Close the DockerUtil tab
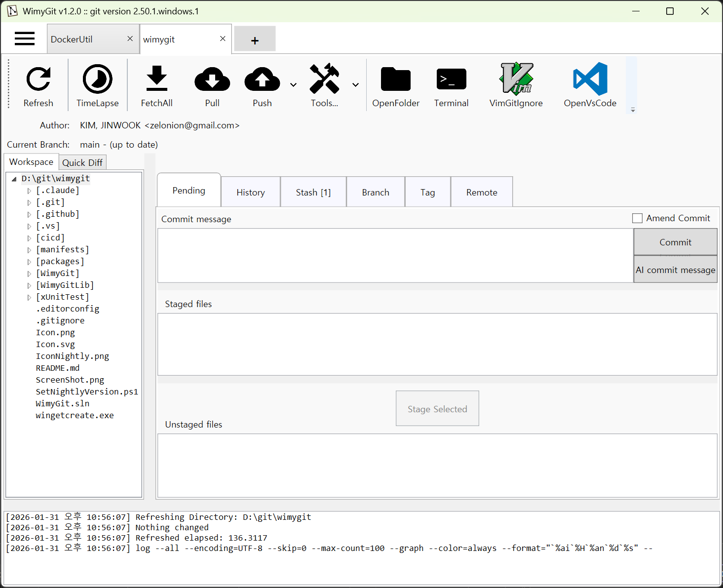Image resolution: width=723 pixels, height=588 pixels. [130, 39]
